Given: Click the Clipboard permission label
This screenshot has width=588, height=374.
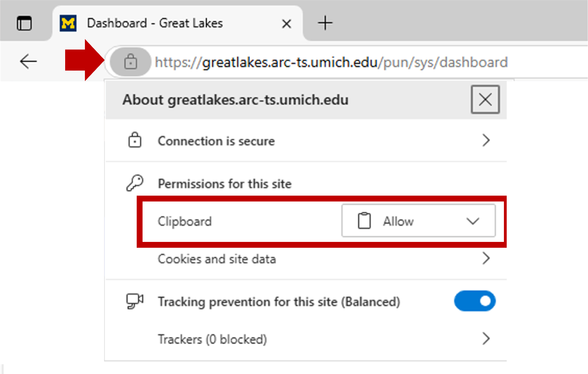Looking at the screenshot, I should (x=185, y=222).
